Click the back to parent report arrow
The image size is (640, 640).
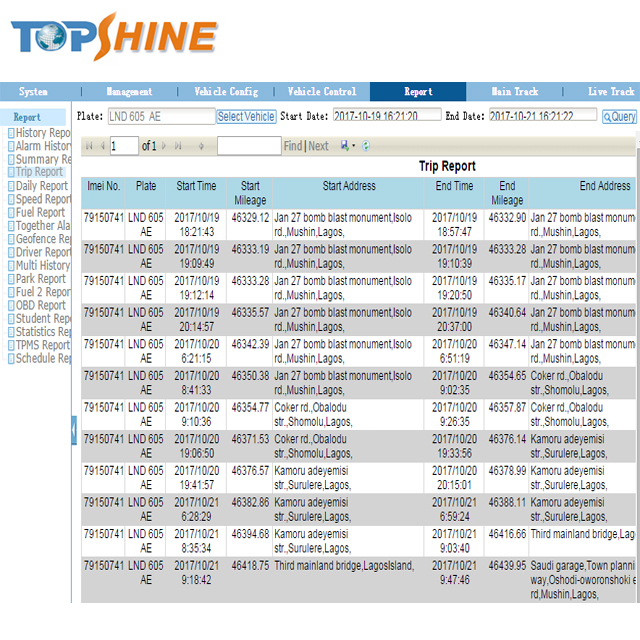(201, 146)
